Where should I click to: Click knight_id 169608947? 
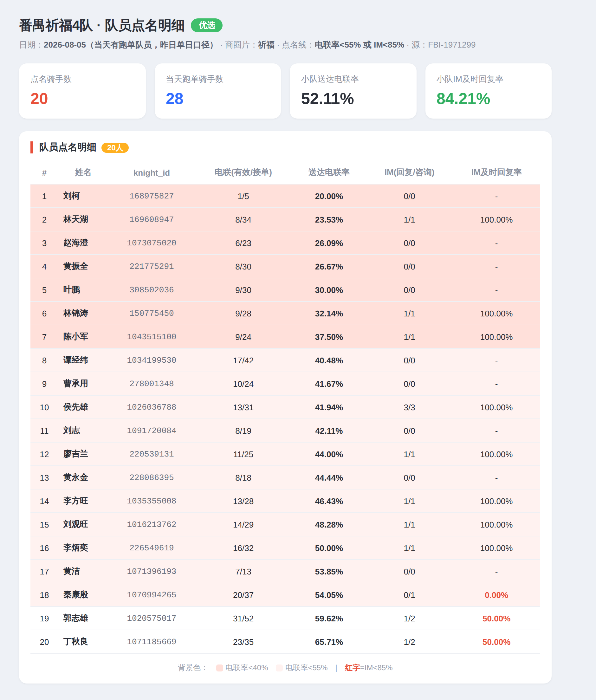point(152,220)
